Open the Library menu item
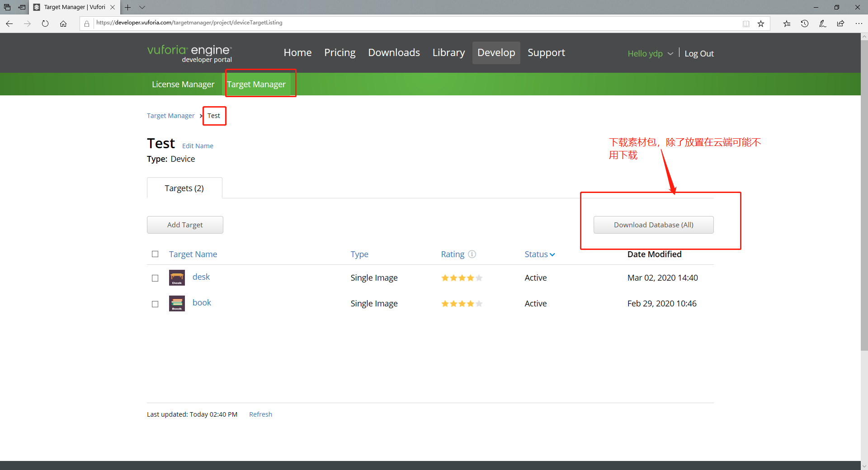 448,52
